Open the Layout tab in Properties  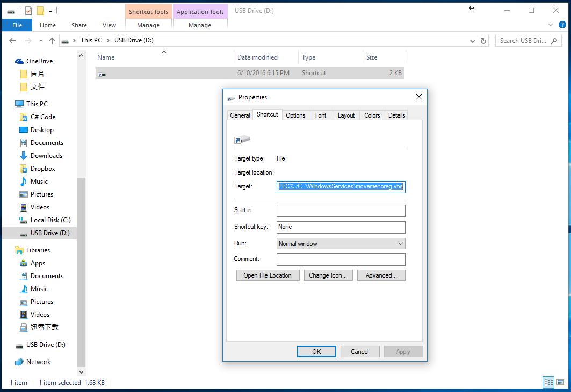point(346,115)
